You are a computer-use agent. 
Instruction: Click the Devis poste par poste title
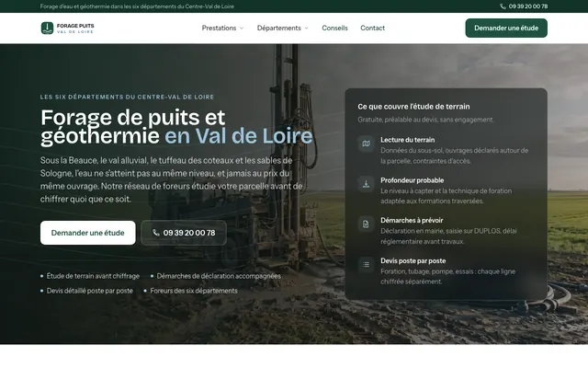[x=413, y=260]
